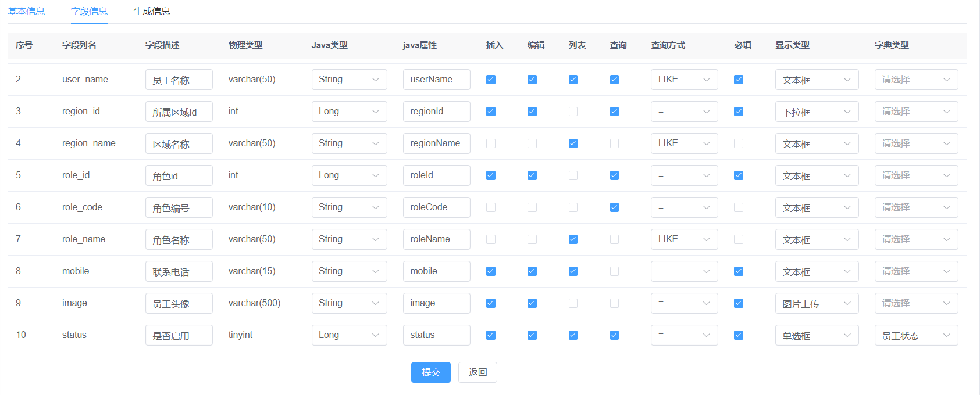Select the 字段信息 tab
Viewport: 980px width, 395px height.
(x=89, y=11)
